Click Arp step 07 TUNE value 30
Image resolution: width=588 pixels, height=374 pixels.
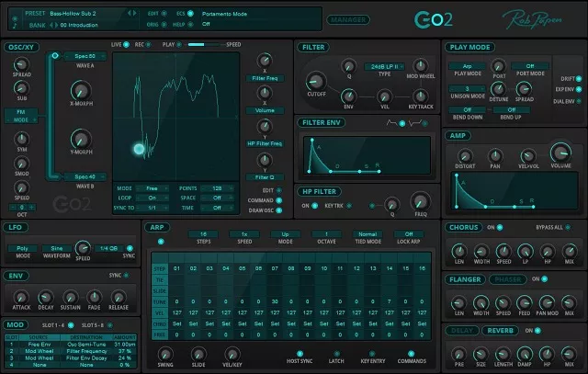tap(275, 301)
